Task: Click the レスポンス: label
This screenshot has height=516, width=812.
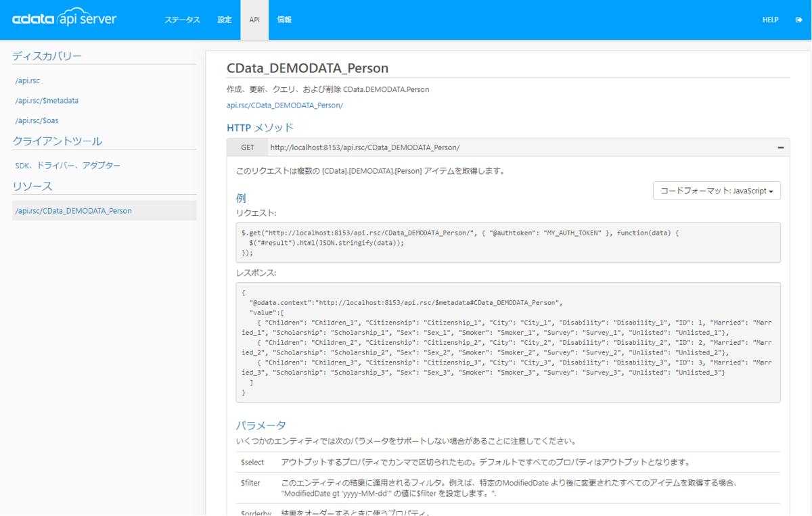Action: (x=256, y=273)
